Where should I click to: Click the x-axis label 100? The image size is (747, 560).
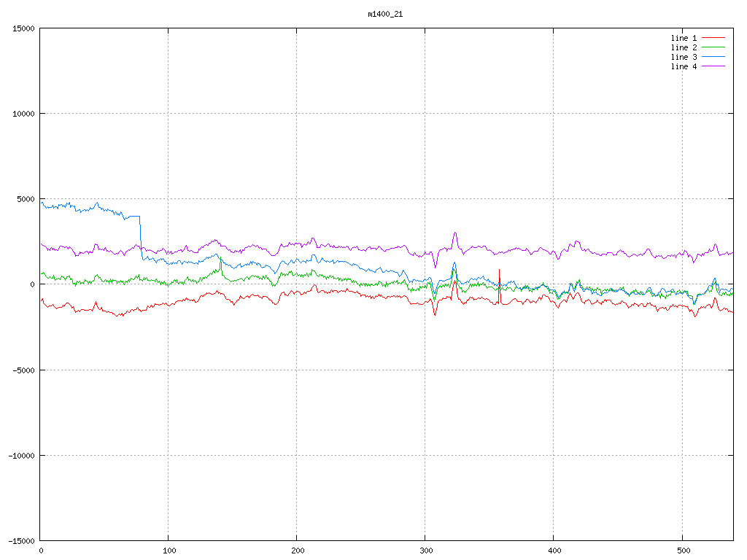169,551
